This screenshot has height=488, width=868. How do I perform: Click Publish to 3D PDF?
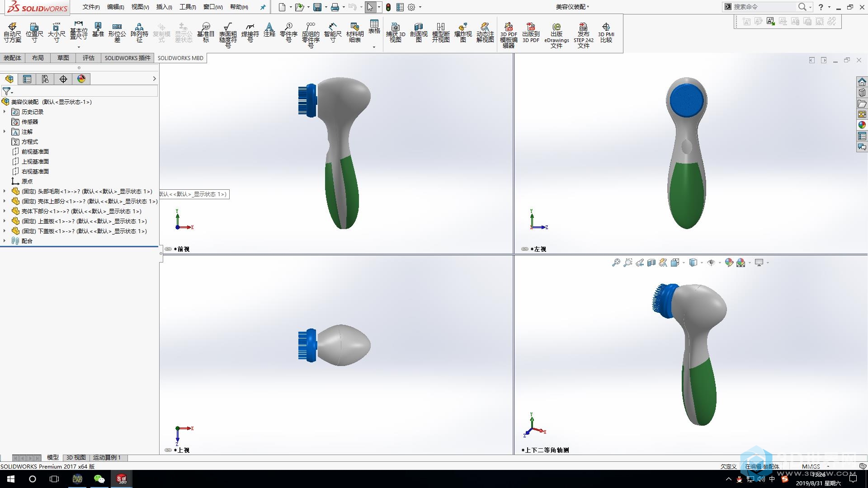[x=531, y=33]
